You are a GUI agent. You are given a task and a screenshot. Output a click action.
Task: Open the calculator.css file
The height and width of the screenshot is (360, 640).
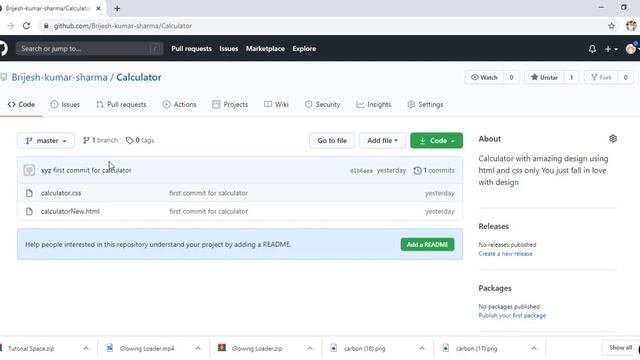coord(61,193)
